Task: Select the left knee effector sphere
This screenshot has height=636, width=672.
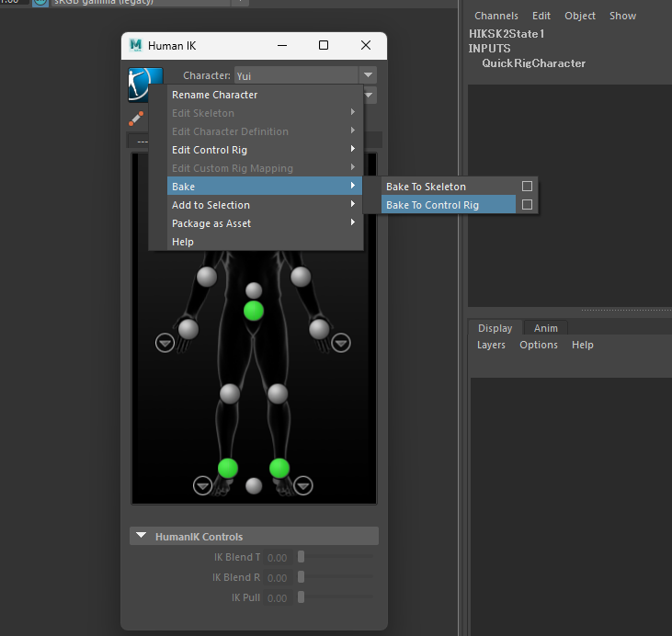Action: (278, 393)
